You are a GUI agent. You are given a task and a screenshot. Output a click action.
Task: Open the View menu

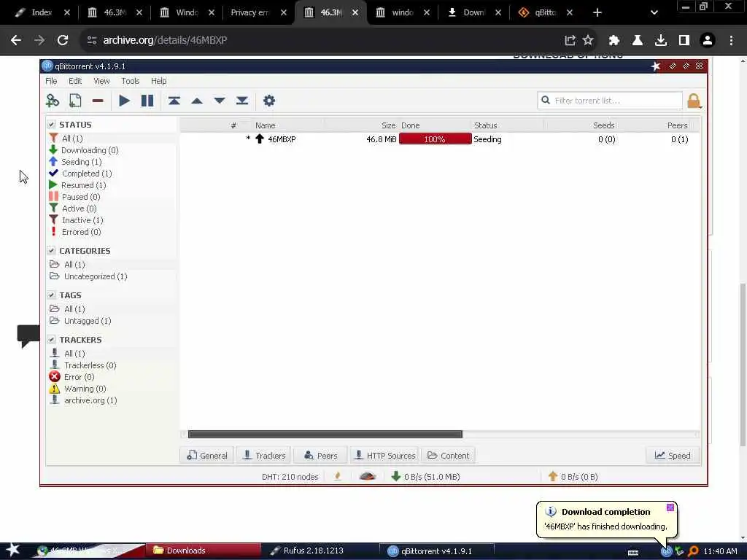[101, 81]
